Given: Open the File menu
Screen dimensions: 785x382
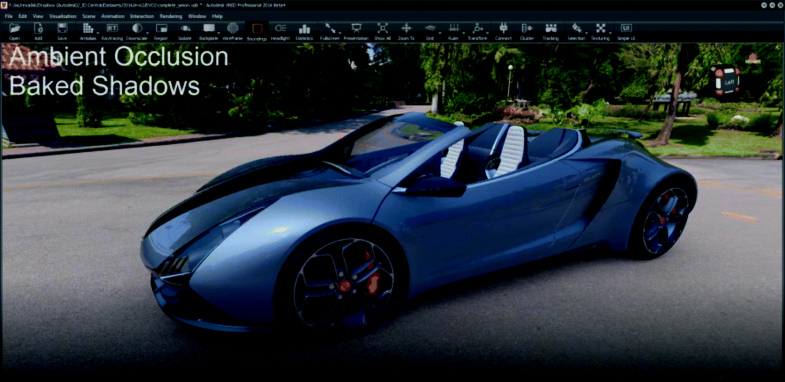Looking at the screenshot, I should 9,16.
